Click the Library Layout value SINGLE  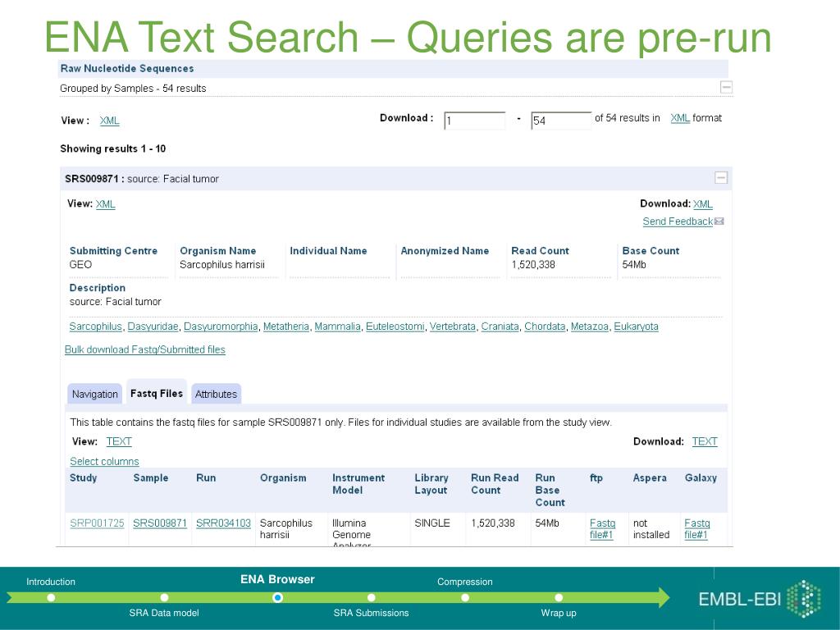(432, 523)
